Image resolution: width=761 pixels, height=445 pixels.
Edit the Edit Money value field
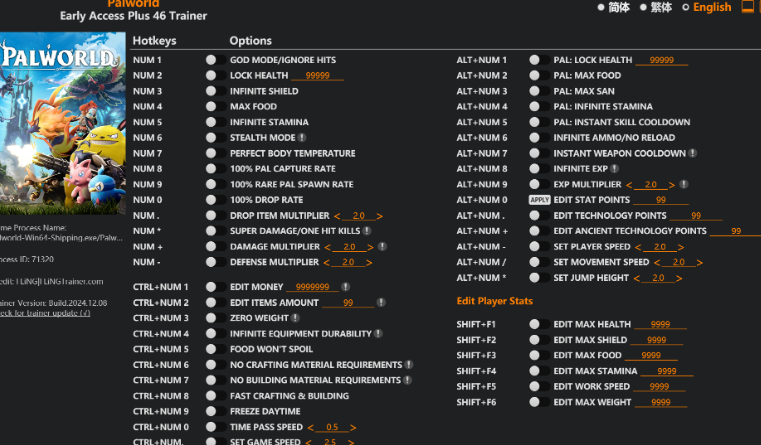point(313,287)
